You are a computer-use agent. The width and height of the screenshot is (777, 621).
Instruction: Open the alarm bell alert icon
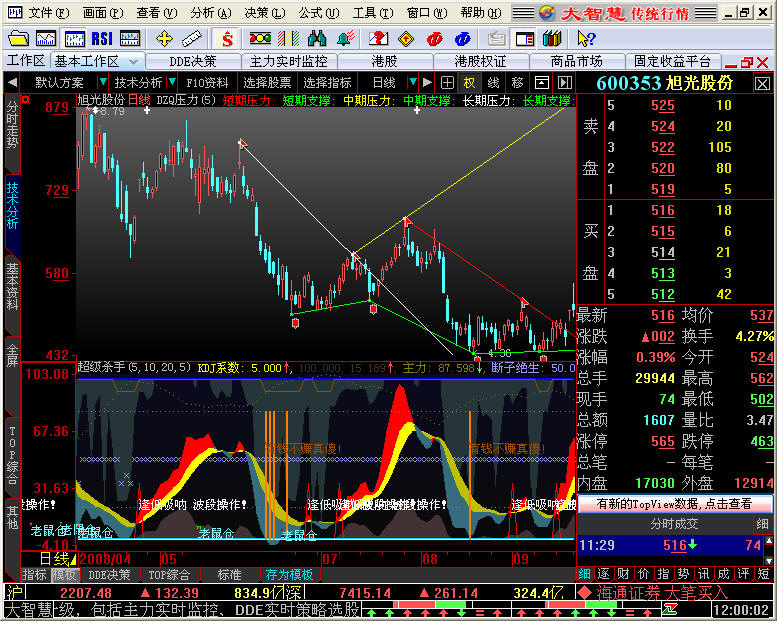pos(345,38)
